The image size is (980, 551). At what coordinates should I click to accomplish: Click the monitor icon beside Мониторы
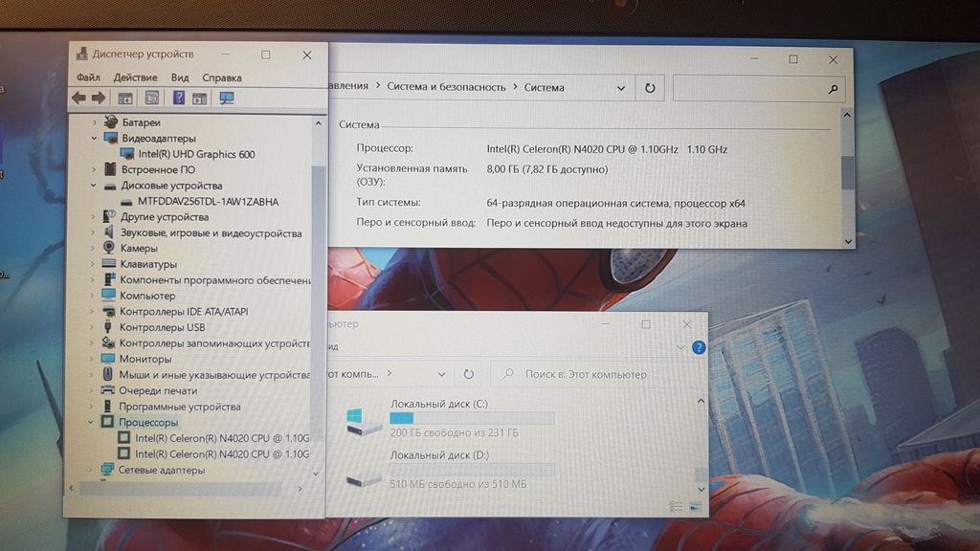click(108, 358)
